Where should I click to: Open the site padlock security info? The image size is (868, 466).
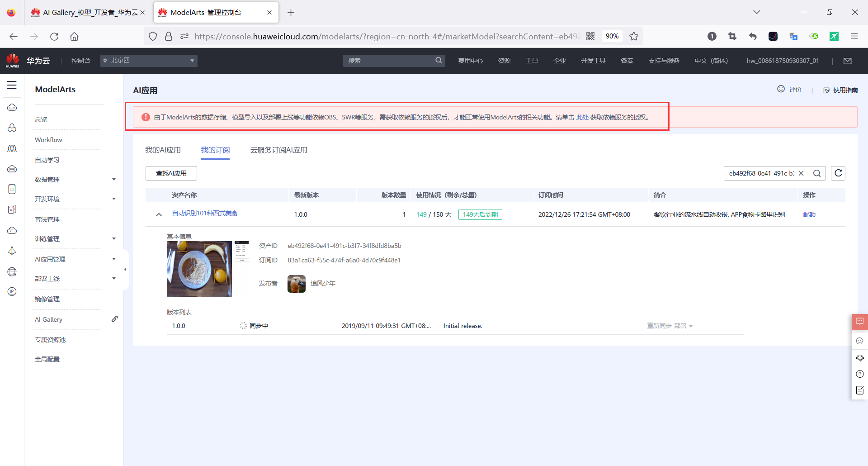(x=169, y=36)
